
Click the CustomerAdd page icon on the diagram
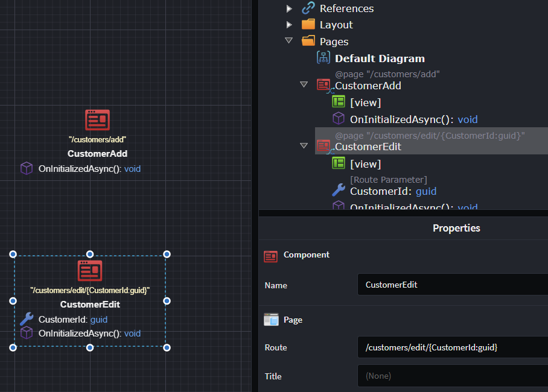(97, 120)
